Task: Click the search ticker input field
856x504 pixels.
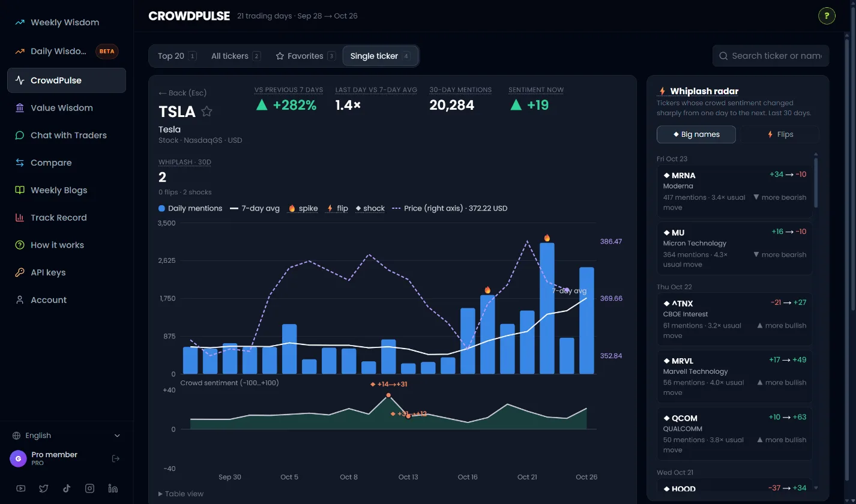Action: coord(771,56)
